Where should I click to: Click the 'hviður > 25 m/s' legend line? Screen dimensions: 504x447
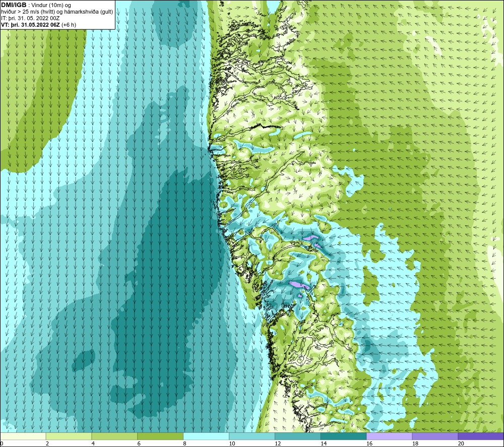pos(57,12)
